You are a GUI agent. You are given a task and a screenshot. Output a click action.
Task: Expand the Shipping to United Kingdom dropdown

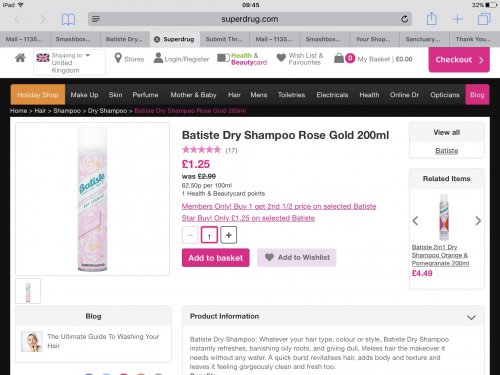click(69, 62)
